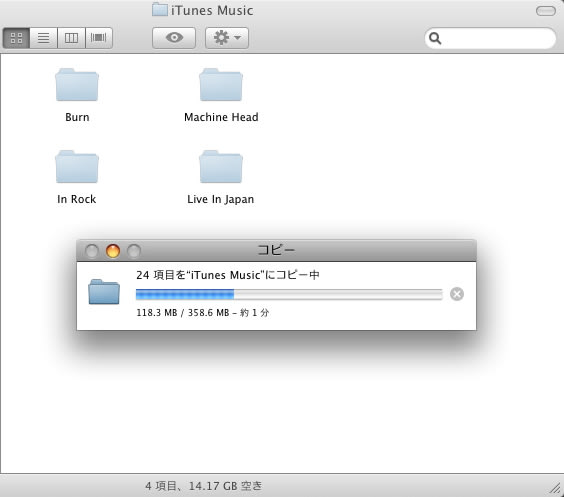Minimize the コピー dialog with orange button

click(x=113, y=251)
